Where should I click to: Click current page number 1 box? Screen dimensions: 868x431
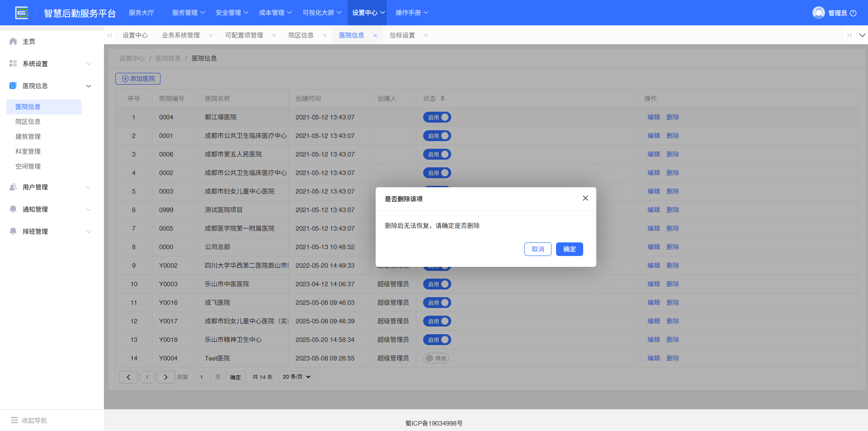pos(147,377)
